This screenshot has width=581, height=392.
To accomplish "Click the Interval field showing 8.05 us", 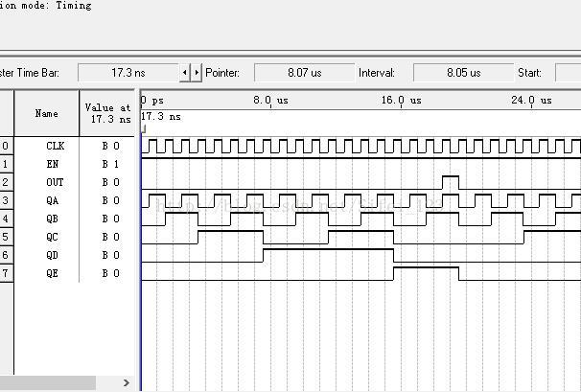I will coord(463,72).
